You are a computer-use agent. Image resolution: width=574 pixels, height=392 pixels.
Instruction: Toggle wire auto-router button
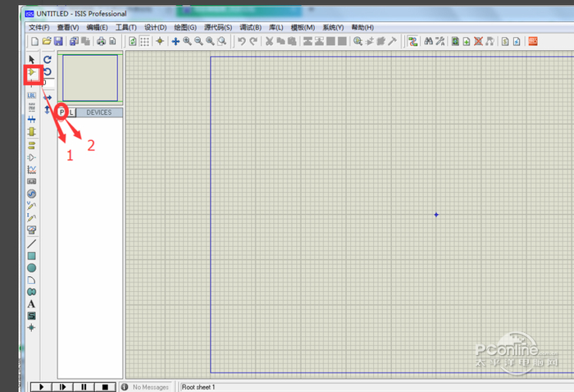412,41
